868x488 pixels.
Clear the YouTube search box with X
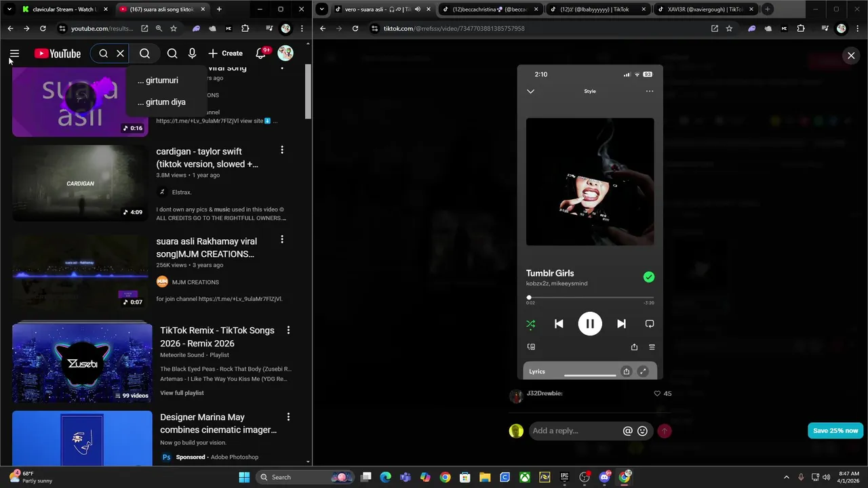click(120, 54)
